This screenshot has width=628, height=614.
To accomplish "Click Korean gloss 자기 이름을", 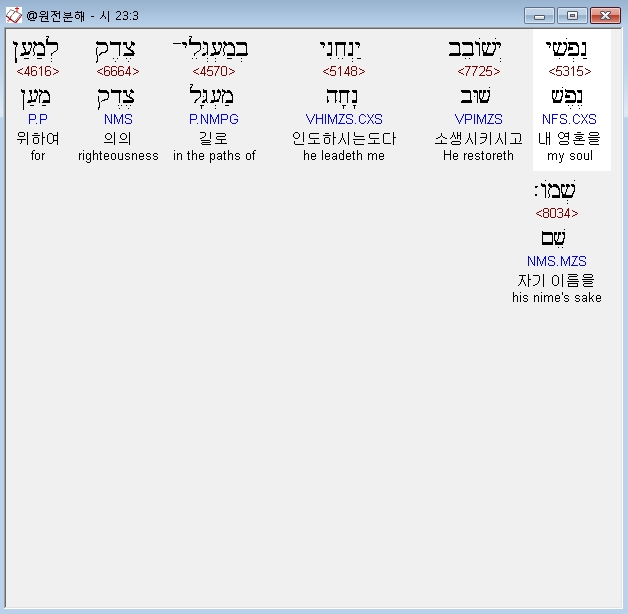I will click(557, 280).
